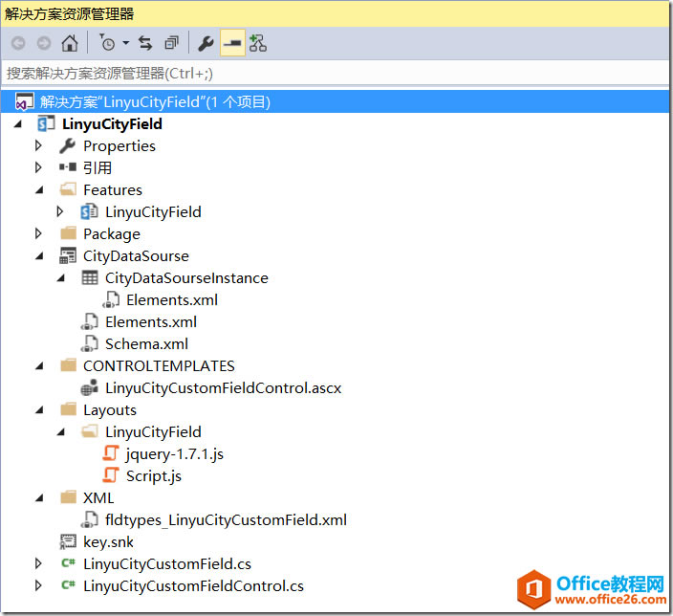Expand LinyuCityCustomFieldControl.cs node
673x616 pixels.
tap(38, 585)
